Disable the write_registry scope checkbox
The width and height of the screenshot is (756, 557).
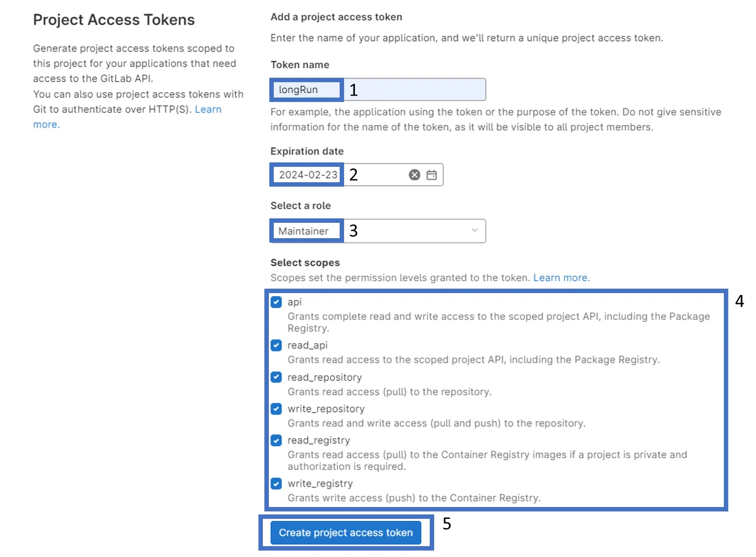[276, 484]
